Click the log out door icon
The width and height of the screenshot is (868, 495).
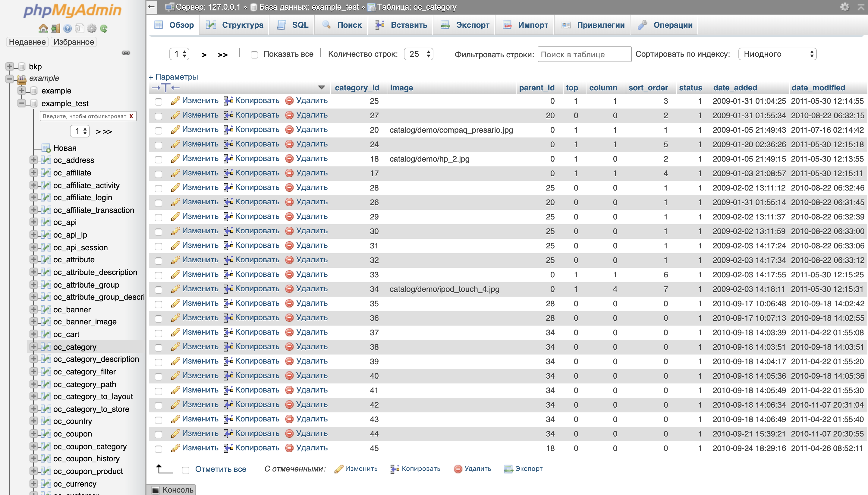(x=55, y=28)
